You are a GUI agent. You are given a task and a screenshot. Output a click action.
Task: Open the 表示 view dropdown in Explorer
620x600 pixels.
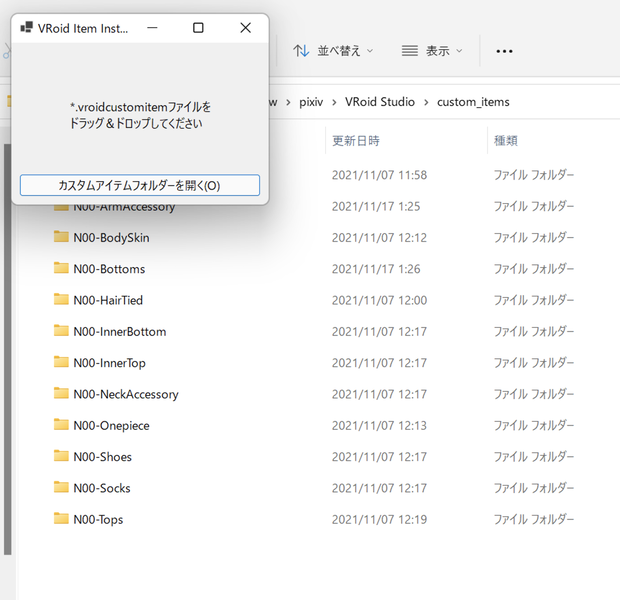point(432,51)
